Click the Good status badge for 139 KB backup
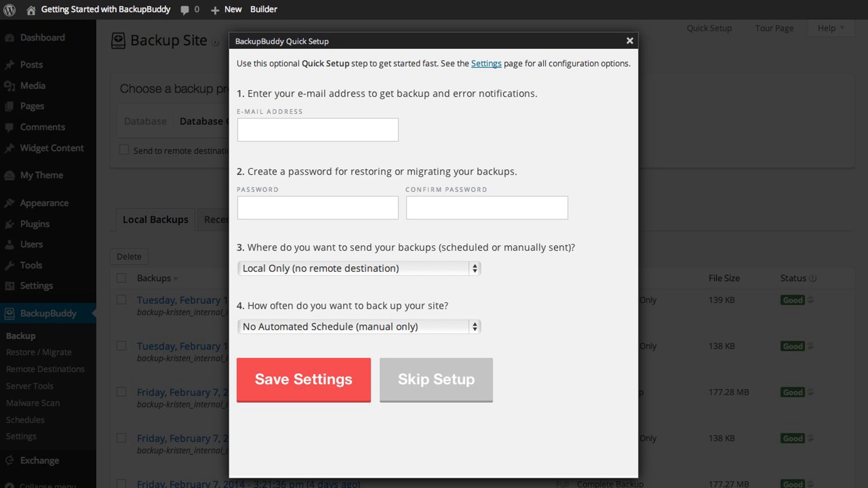This screenshot has width=868, height=488. (x=792, y=300)
